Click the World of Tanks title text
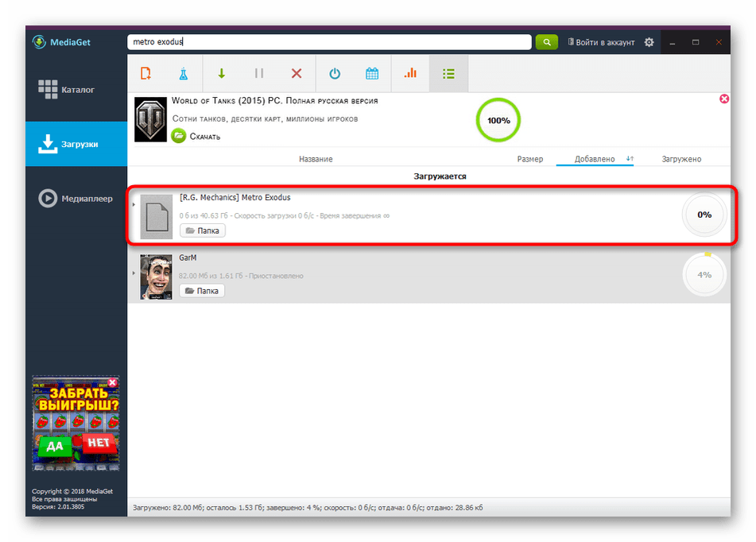Image resolution: width=756 pixels, height=542 pixels. pos(275,101)
